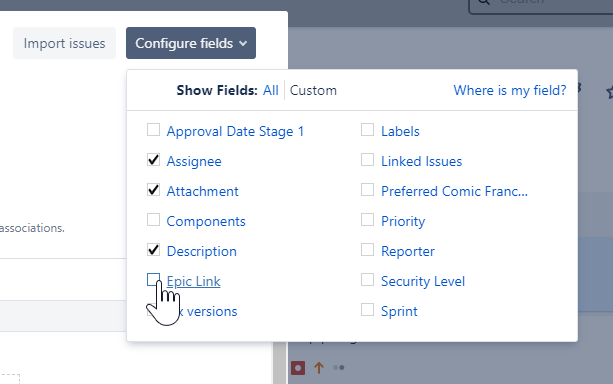Show All fields filter
Screen dimensions: 613x384
[271, 90]
